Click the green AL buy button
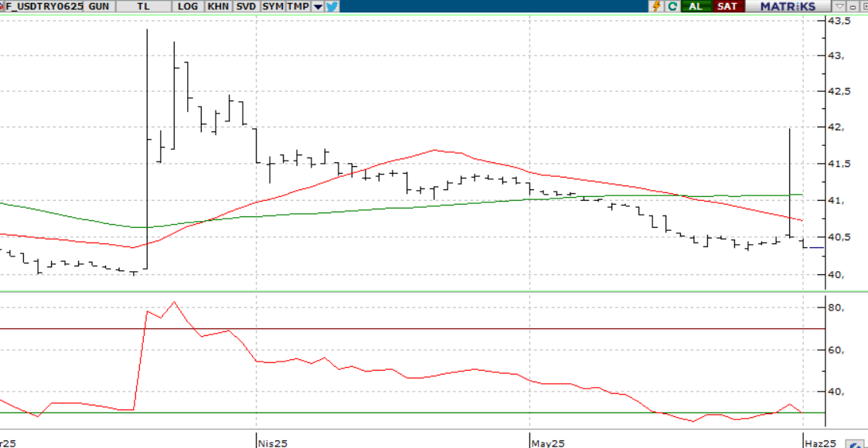 pyautogui.click(x=696, y=6)
